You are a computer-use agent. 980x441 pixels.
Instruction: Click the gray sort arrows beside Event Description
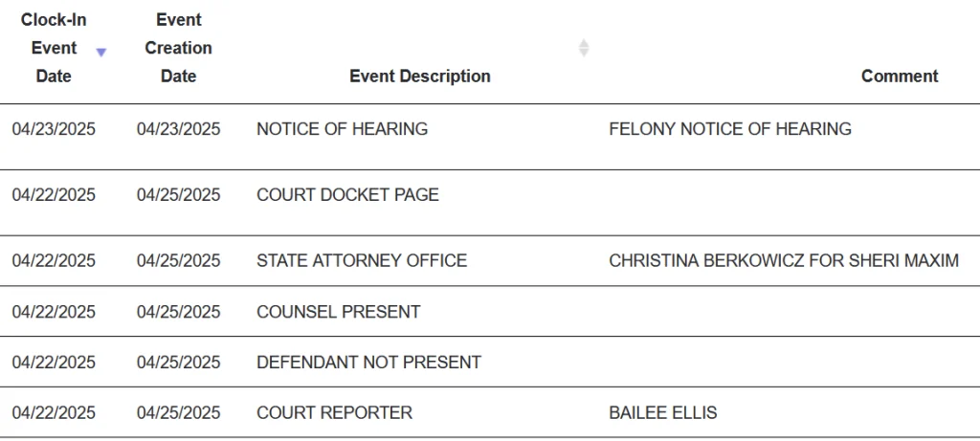[584, 48]
